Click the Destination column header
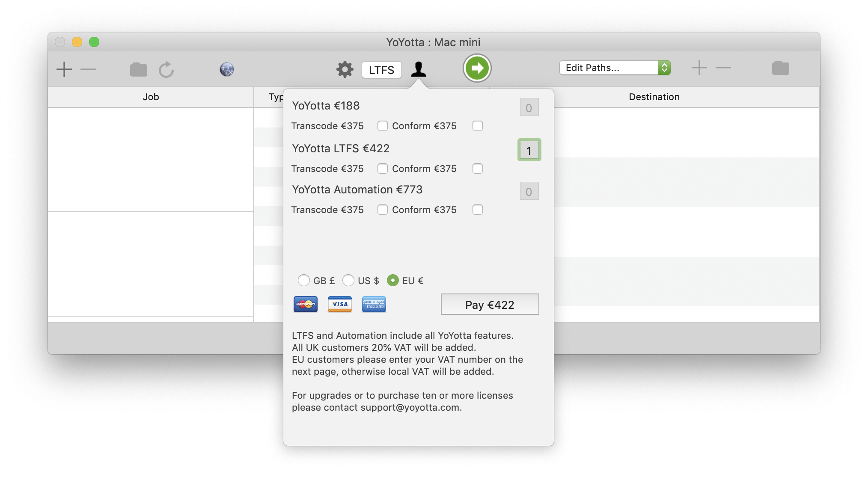 tap(654, 97)
